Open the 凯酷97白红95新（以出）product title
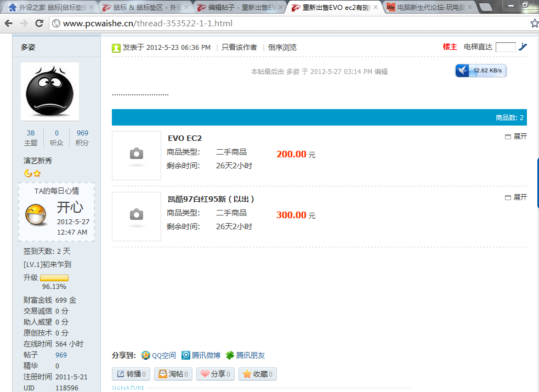The image size is (539, 392). (211, 199)
